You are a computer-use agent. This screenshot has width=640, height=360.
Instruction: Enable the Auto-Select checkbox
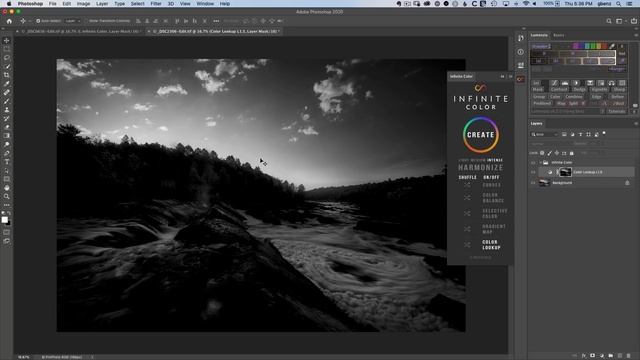(x=38, y=21)
